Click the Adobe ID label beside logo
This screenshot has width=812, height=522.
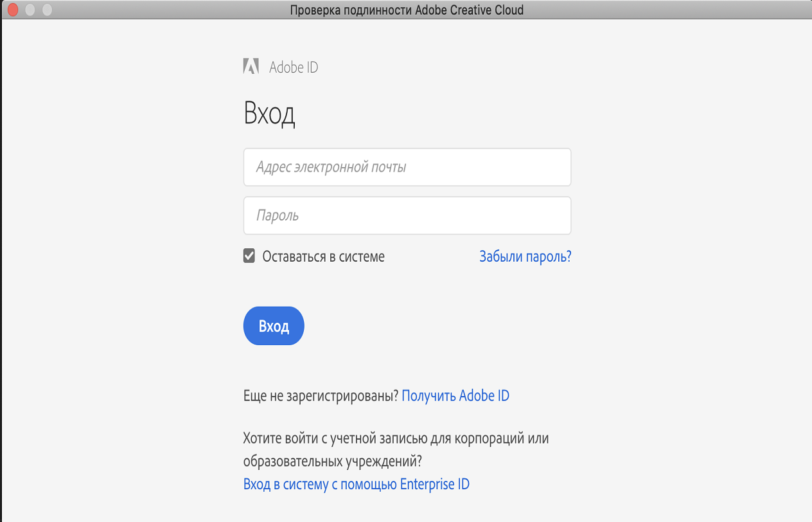coord(294,67)
